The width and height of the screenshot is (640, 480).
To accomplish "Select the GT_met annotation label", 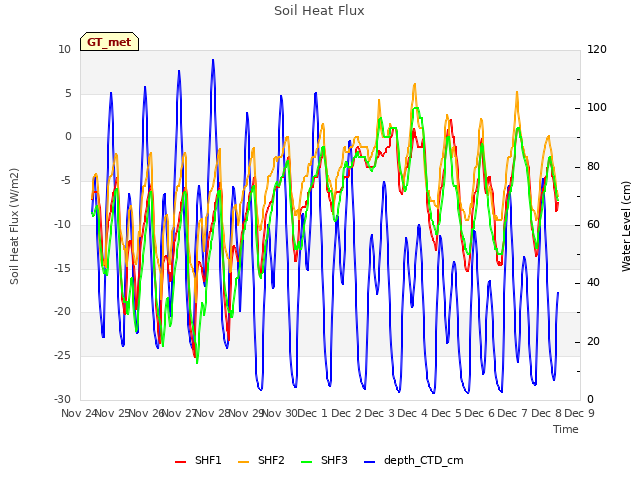I will pyautogui.click(x=109, y=42).
